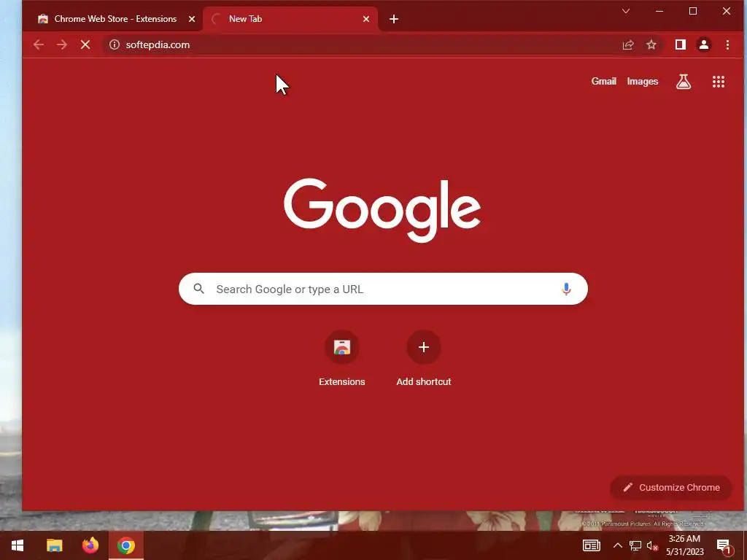Share this page icon in address bar
Screen dimensions: 747x560
tap(628, 44)
